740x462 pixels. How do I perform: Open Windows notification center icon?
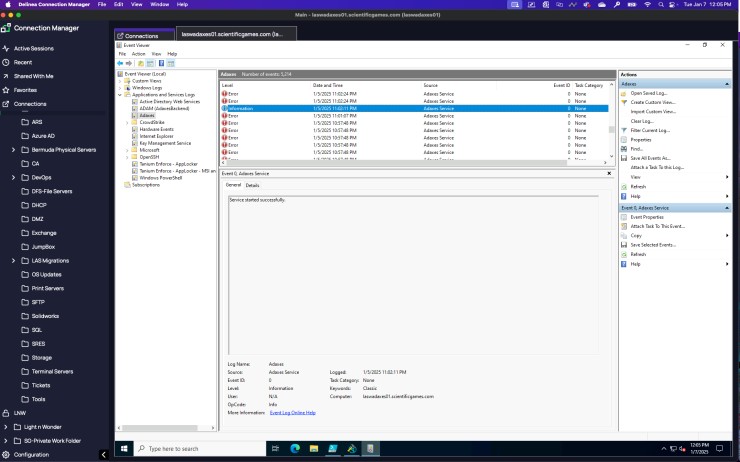[719, 448]
